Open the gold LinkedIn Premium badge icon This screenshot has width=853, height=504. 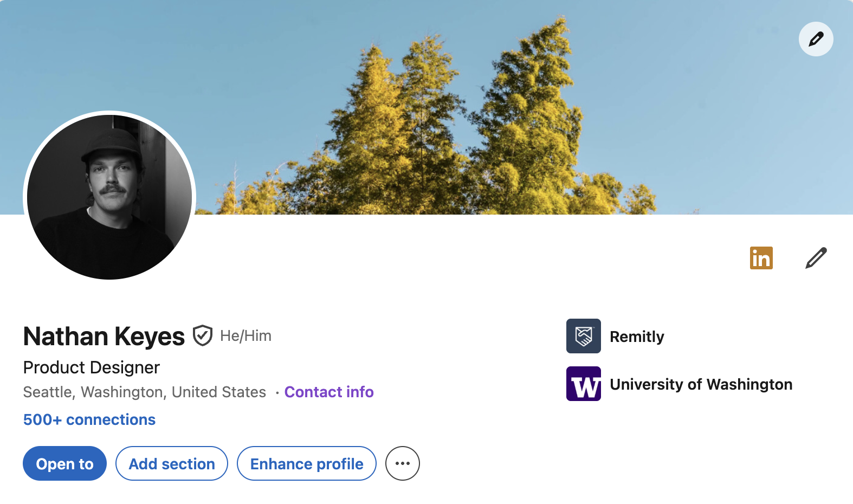[x=761, y=258]
